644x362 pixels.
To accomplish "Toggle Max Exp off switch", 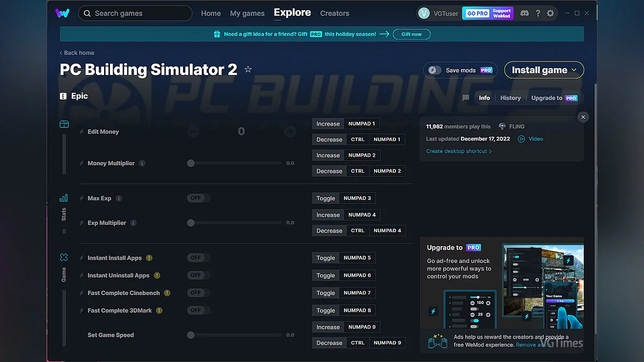I will click(x=198, y=197).
